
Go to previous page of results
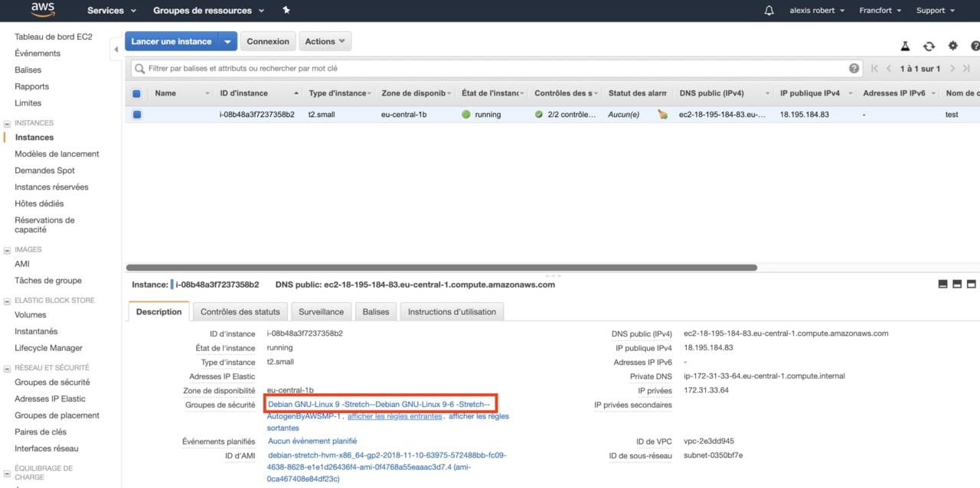[x=889, y=68]
